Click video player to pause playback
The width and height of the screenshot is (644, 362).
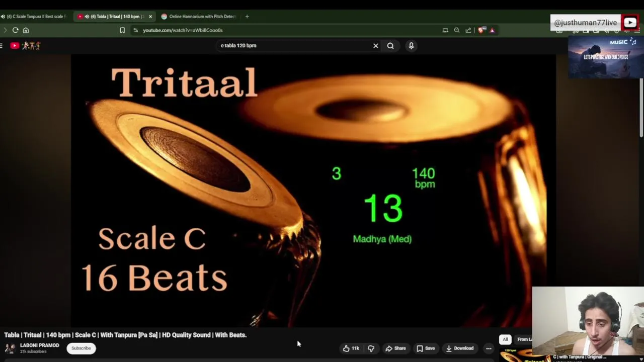[x=313, y=191]
